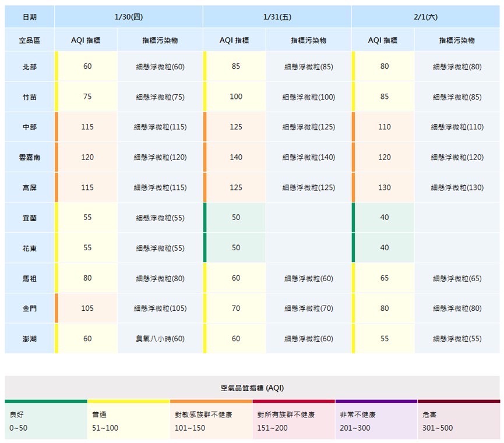The image size is (504, 443).
Task: Click 金門 pollutant 細懸浮微粒(70) for 1/31
Action: click(x=309, y=309)
